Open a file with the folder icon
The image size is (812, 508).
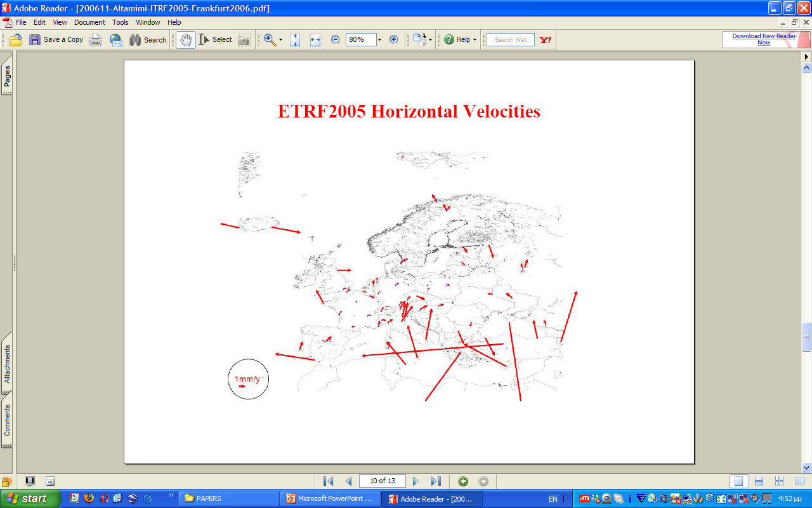[x=16, y=39]
